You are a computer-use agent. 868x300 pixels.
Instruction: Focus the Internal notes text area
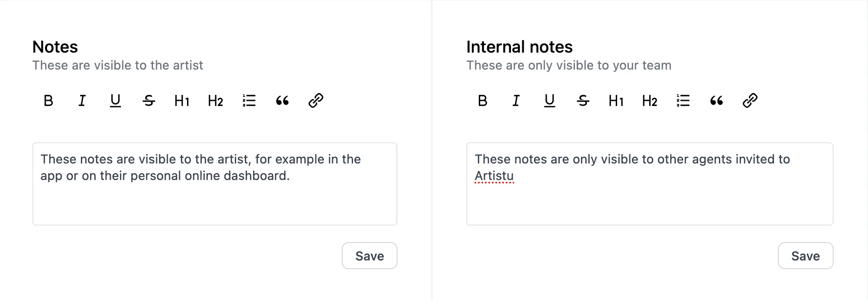click(650, 200)
